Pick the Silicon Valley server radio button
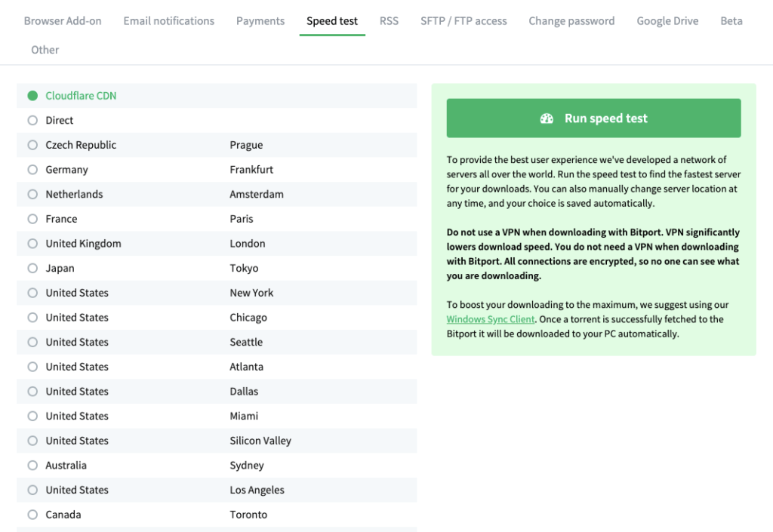The height and width of the screenshot is (532, 773). (x=32, y=441)
